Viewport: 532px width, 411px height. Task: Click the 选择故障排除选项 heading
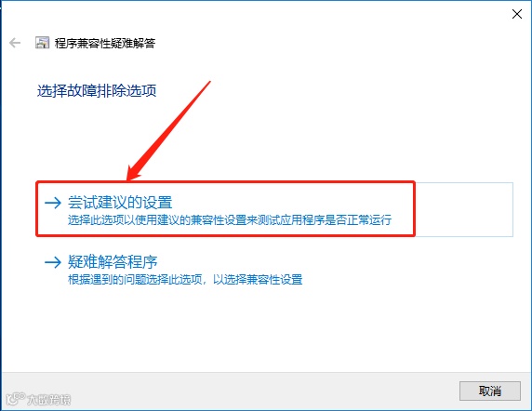coord(97,91)
